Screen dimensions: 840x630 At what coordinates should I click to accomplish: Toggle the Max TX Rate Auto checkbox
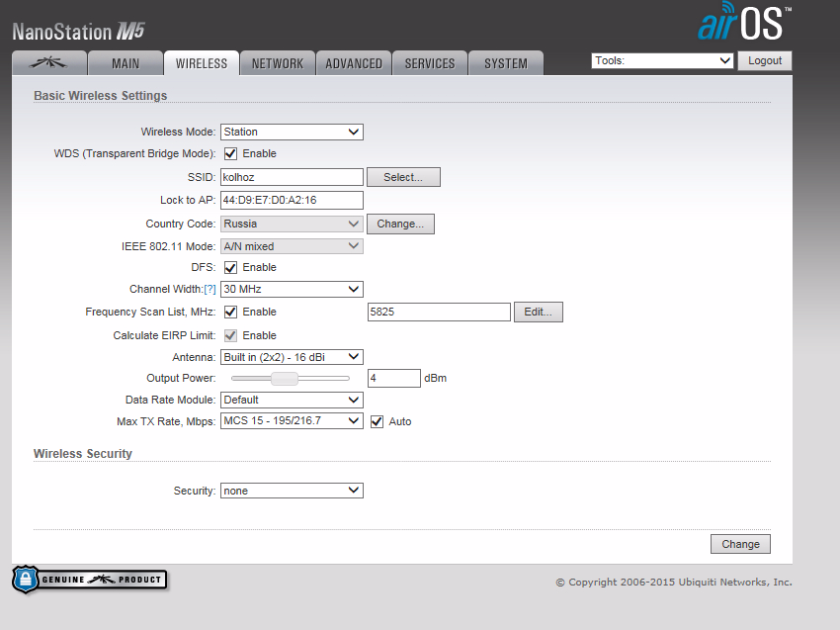pos(378,422)
